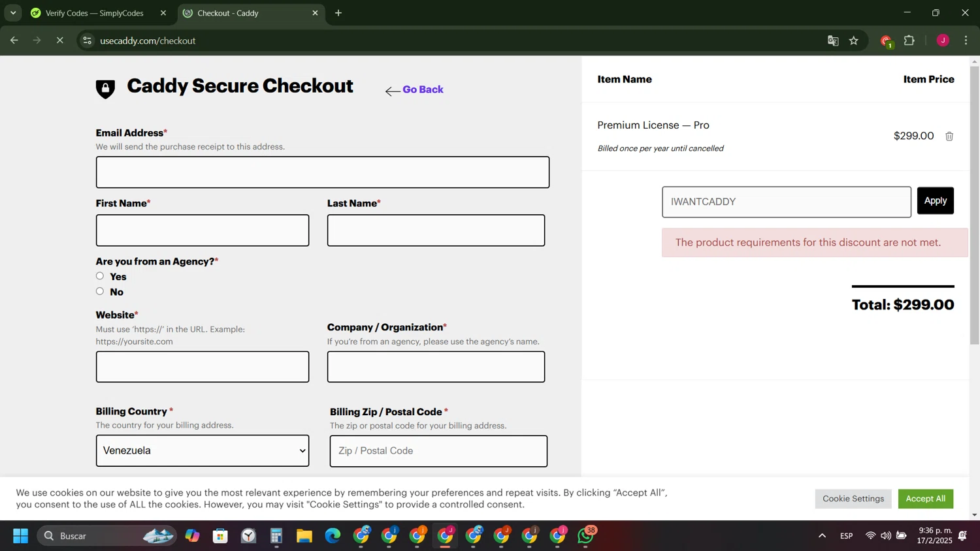Click the translate page icon
Viewport: 980px width, 551px height.
(833, 40)
